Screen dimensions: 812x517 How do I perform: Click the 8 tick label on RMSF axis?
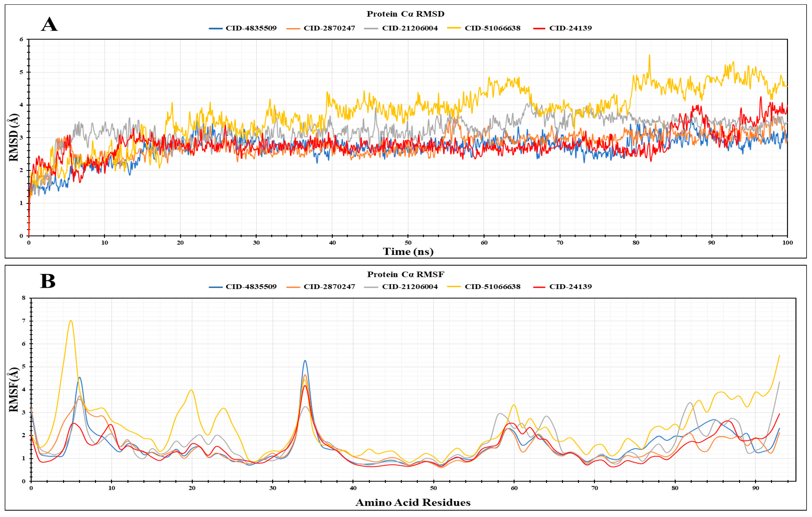coord(24,298)
